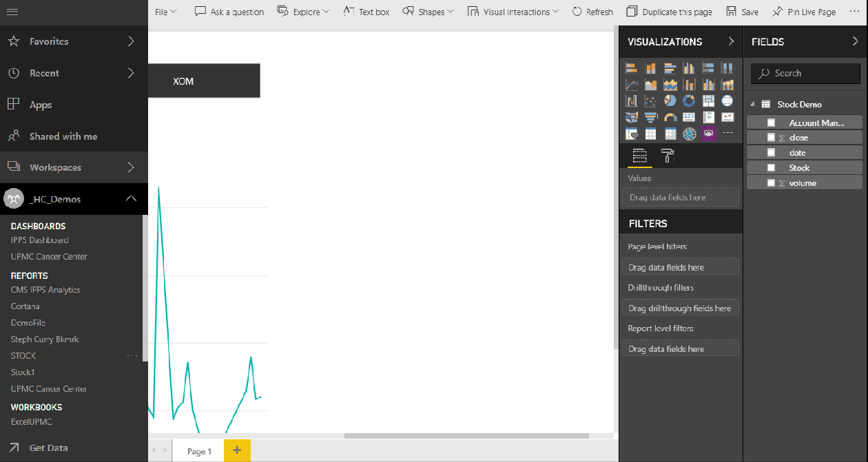Screen dimensions: 868x462
Task: Insert the purple PowerApps visualization
Action: 708,134
